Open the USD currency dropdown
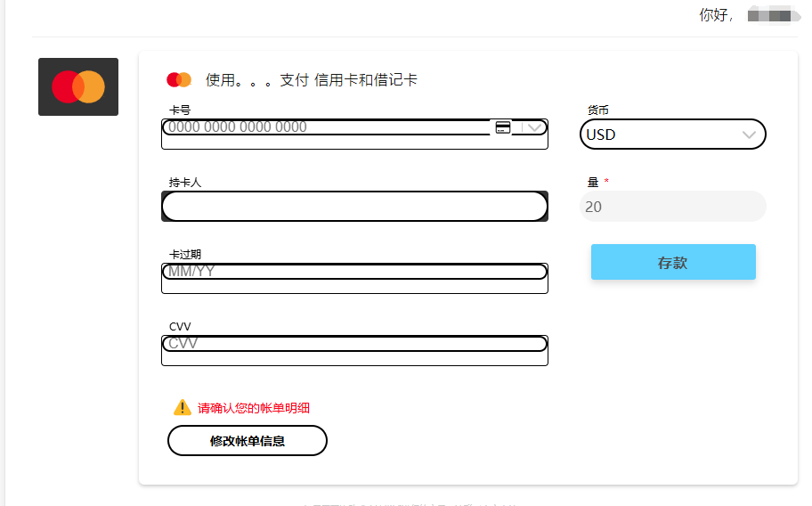 (x=659, y=135)
